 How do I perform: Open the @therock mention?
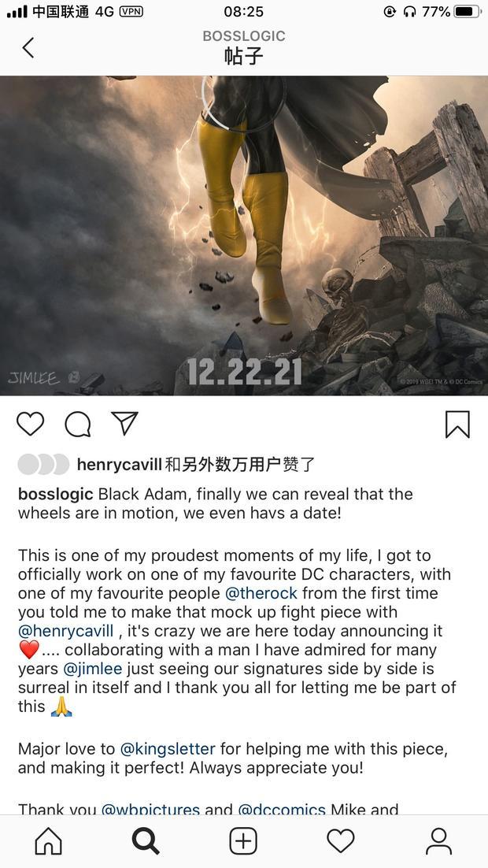click(x=261, y=593)
